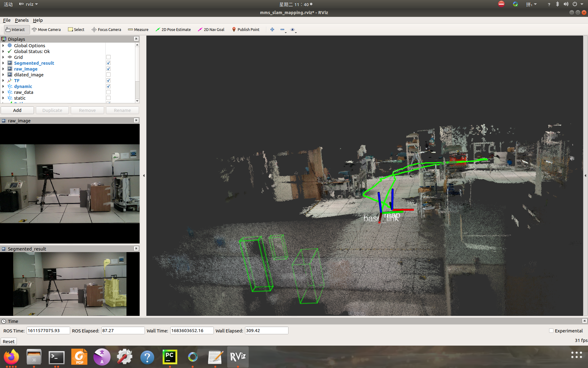This screenshot has height=368, width=588.
Task: Close the raw_image panel
Action: click(x=136, y=121)
